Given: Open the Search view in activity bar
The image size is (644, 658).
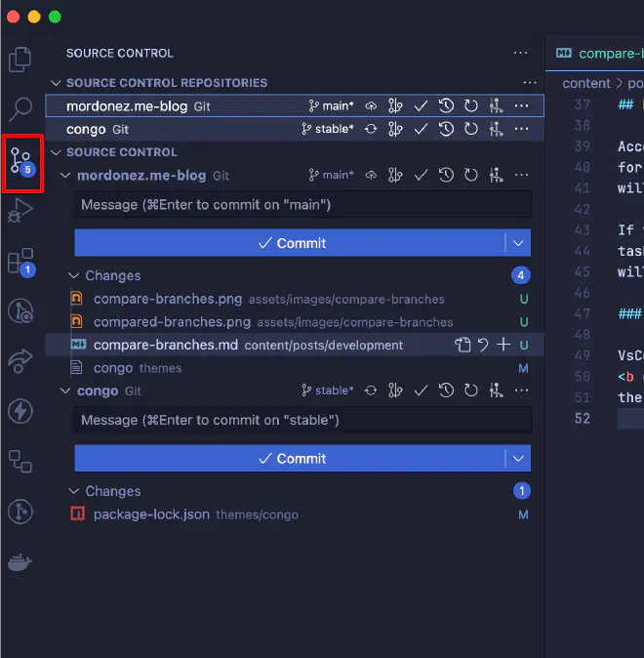Looking at the screenshot, I should coord(20,109).
